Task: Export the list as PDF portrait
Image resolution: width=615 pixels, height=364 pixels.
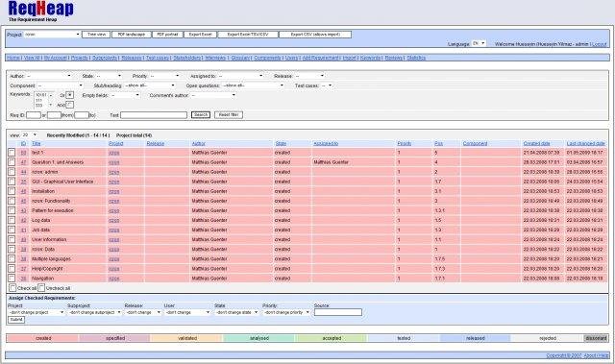Action: pos(167,35)
